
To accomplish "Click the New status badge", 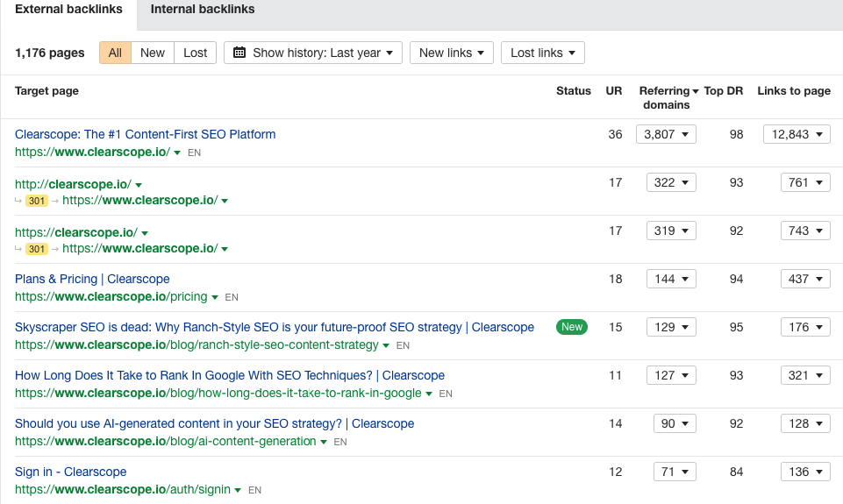I will 572,327.
